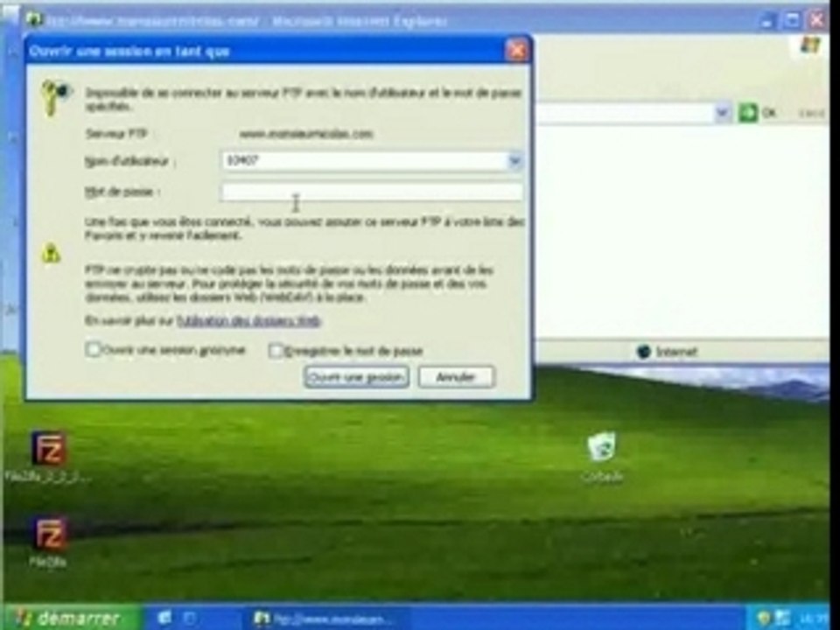Viewport: 840px width, 630px height.
Task: Click the first system tray icon
Action: click(763, 619)
